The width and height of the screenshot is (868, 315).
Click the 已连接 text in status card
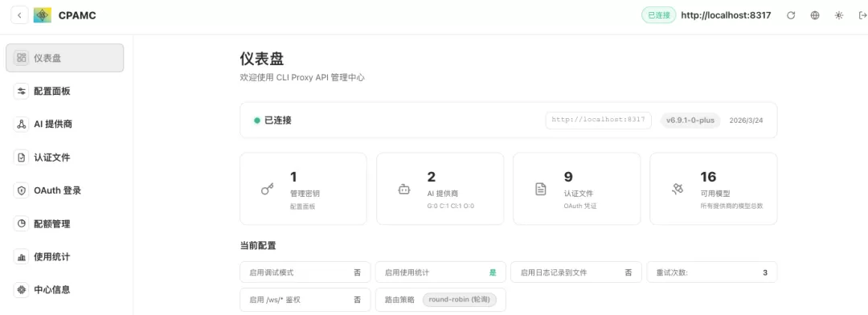278,120
